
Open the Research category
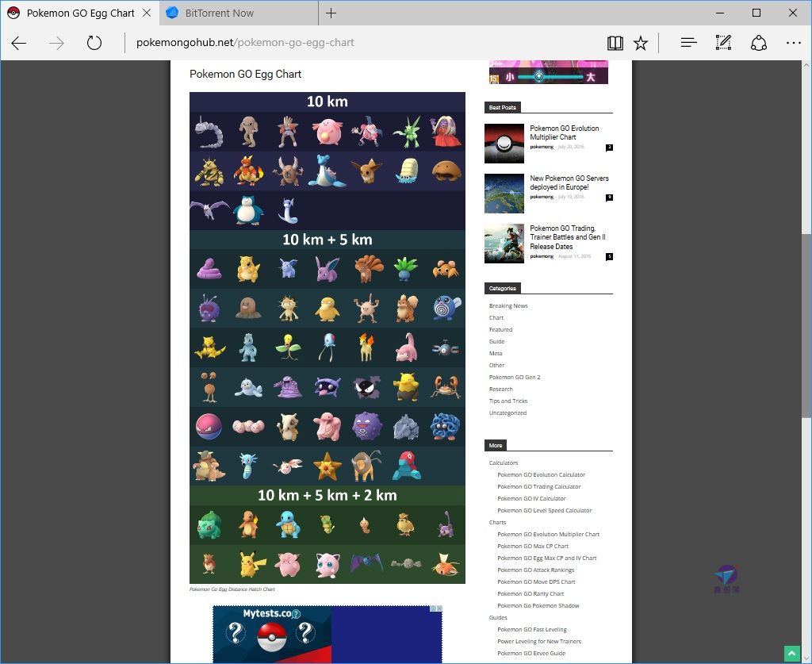coord(501,389)
